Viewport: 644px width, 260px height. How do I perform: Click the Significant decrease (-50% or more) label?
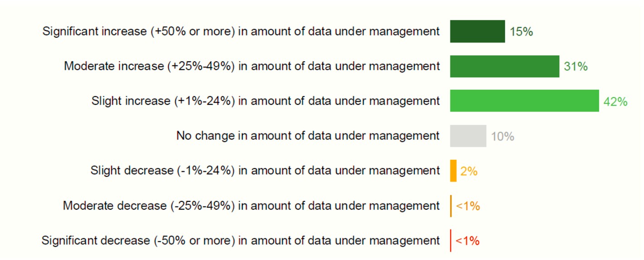tap(241, 240)
